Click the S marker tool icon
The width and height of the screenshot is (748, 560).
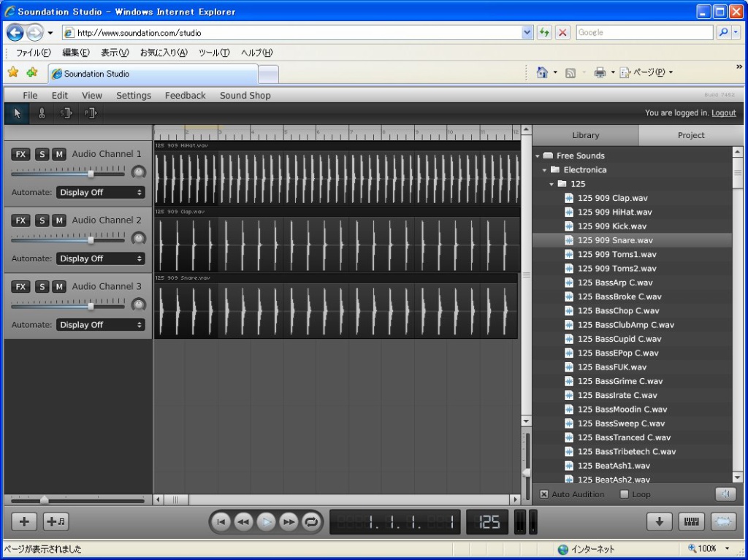[65, 113]
